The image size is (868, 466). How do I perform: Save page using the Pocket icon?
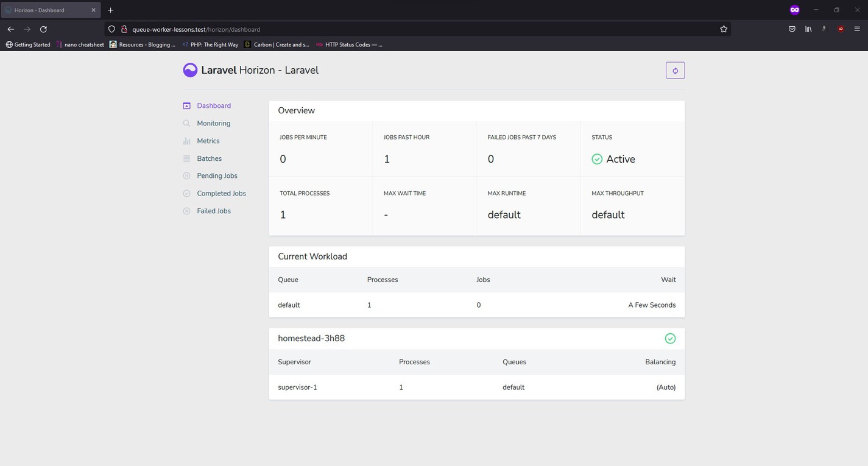(x=791, y=29)
